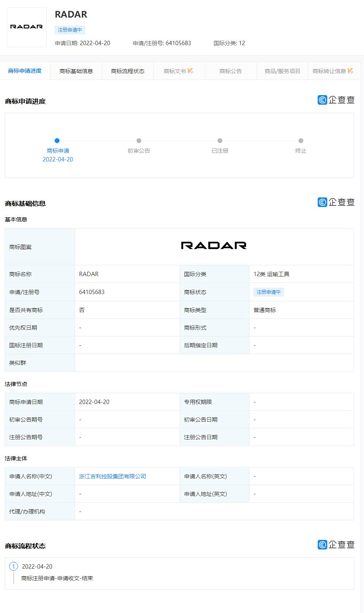Click the RADAR image in 商标图案 row
The image size is (364, 613).
coord(214,246)
